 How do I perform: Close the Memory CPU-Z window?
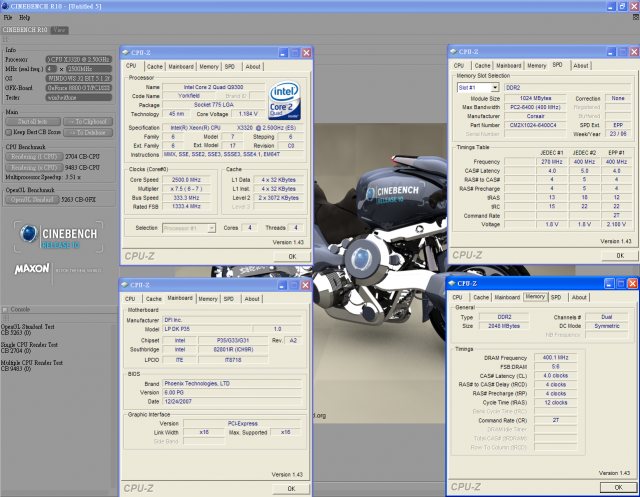point(632,284)
